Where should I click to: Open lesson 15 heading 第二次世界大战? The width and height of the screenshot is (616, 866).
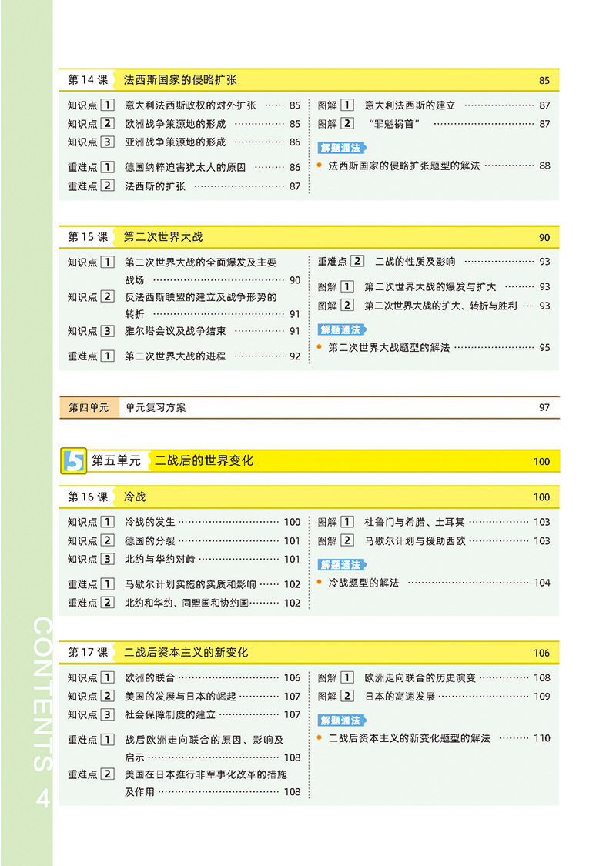point(163,237)
